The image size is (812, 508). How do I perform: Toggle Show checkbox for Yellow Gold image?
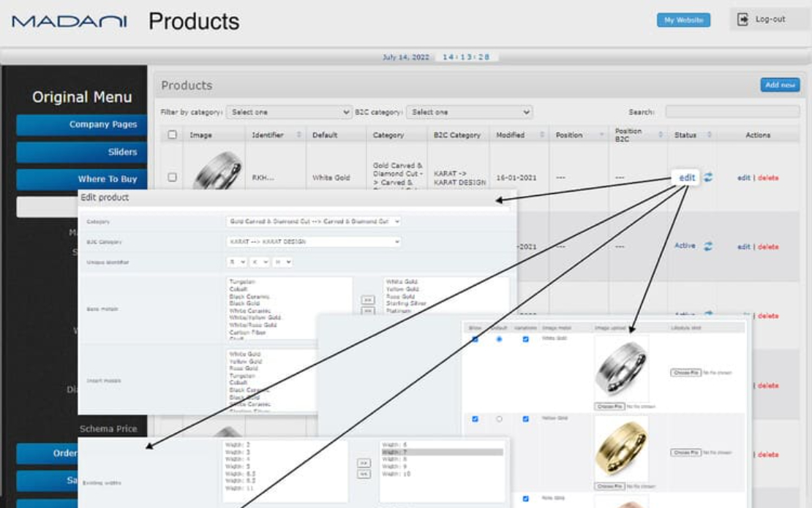click(x=475, y=419)
